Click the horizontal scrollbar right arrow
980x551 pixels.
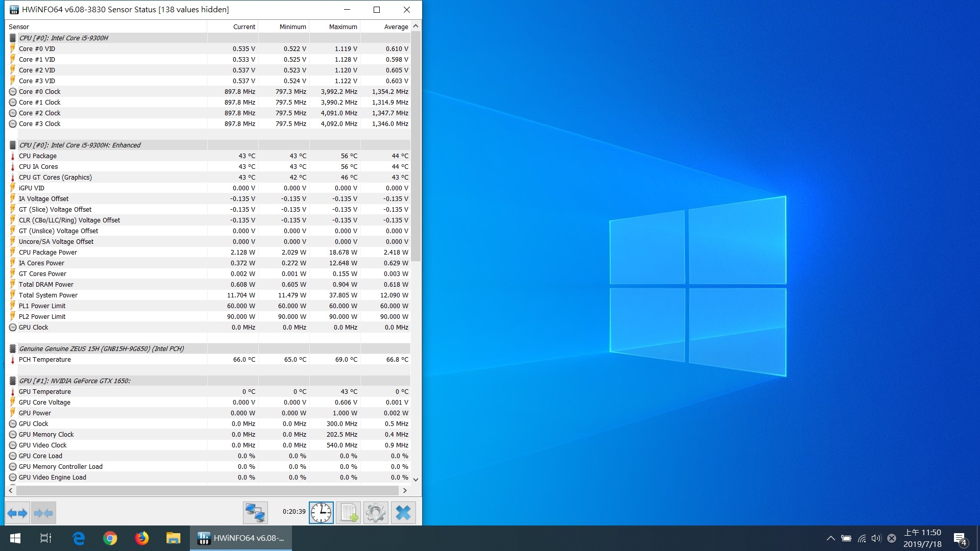[x=405, y=490]
